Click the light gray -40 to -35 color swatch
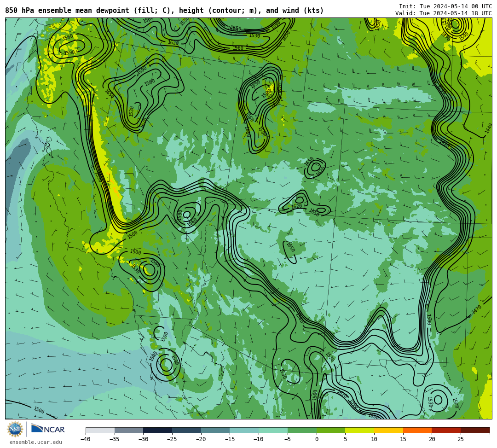 100,430
